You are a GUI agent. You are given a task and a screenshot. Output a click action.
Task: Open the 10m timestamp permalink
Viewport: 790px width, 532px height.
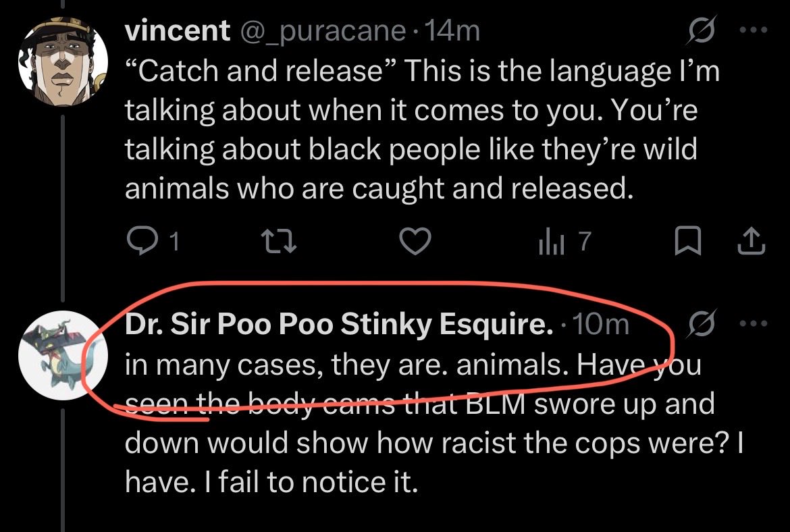click(x=601, y=323)
